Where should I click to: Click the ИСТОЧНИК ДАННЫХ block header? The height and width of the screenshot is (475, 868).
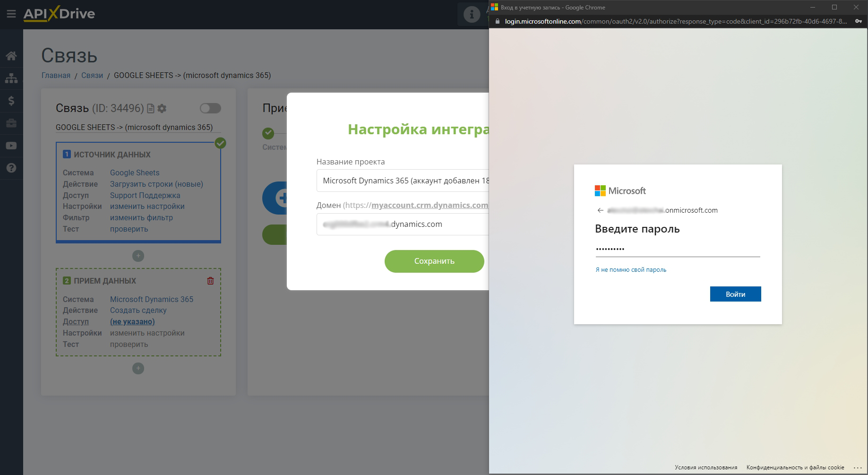(x=112, y=155)
